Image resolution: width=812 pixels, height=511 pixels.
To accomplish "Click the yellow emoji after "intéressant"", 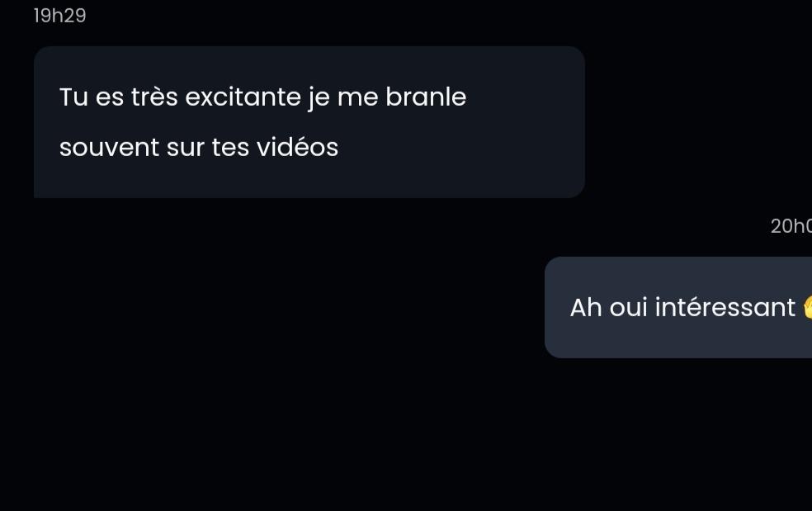I will (807, 307).
